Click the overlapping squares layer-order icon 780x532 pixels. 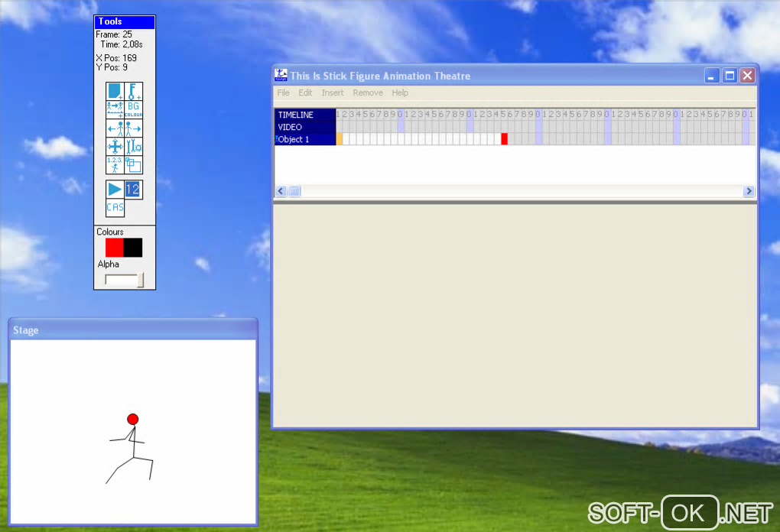(133, 164)
